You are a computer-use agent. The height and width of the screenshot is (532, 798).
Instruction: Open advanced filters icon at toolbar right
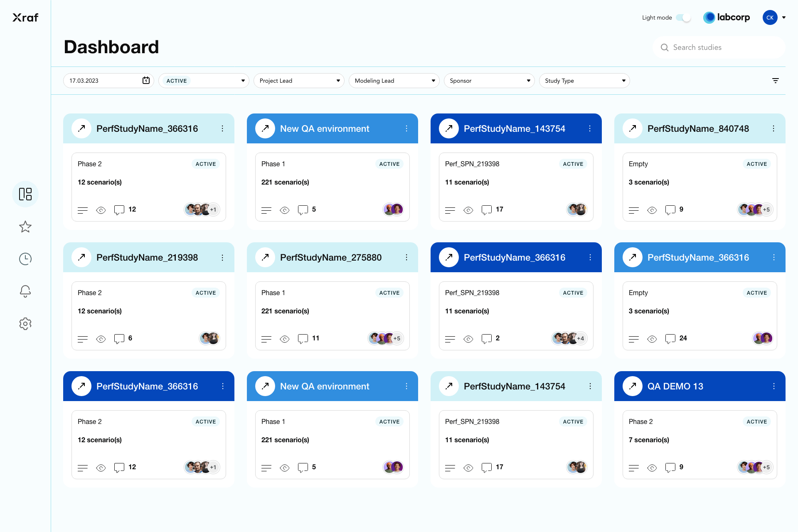pos(776,81)
